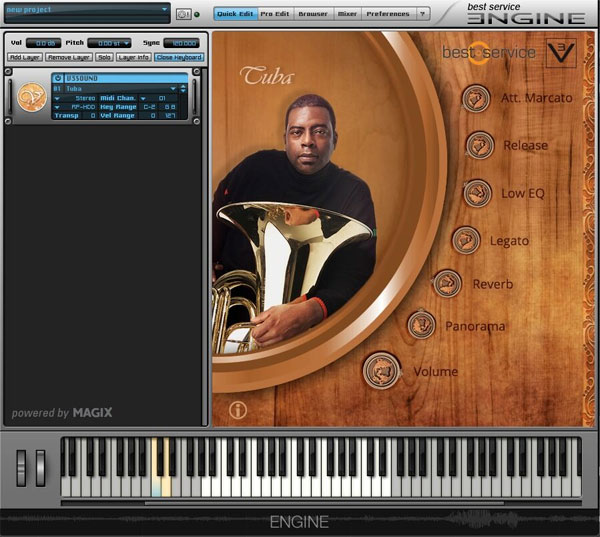
Task: Click the panic icon beside the project name
Action: click(184, 14)
